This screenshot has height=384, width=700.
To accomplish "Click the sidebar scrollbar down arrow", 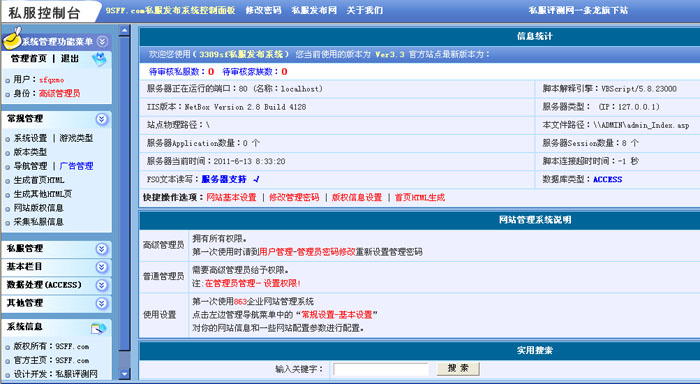I will (x=125, y=373).
